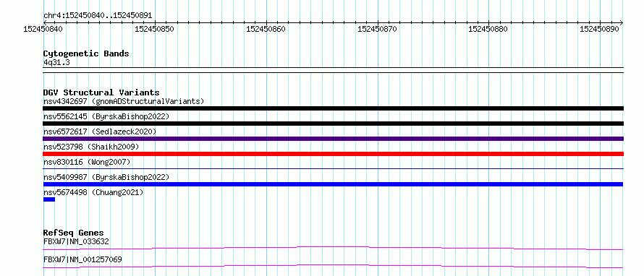Screen dimensions: 644x276
Task: Open nsv5674498 (Chuang2021) label
Action: (93, 192)
